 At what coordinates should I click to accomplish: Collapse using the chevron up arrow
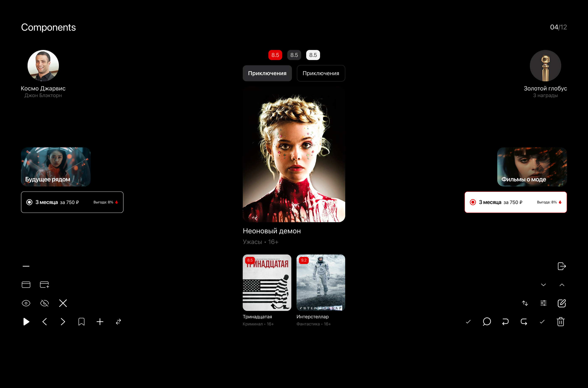pyautogui.click(x=562, y=285)
